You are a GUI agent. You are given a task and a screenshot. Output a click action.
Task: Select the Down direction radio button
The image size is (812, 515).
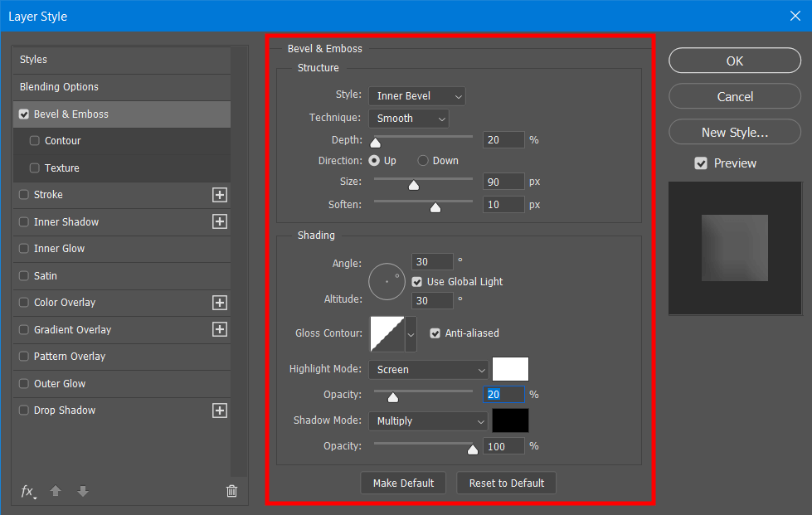[x=423, y=161]
